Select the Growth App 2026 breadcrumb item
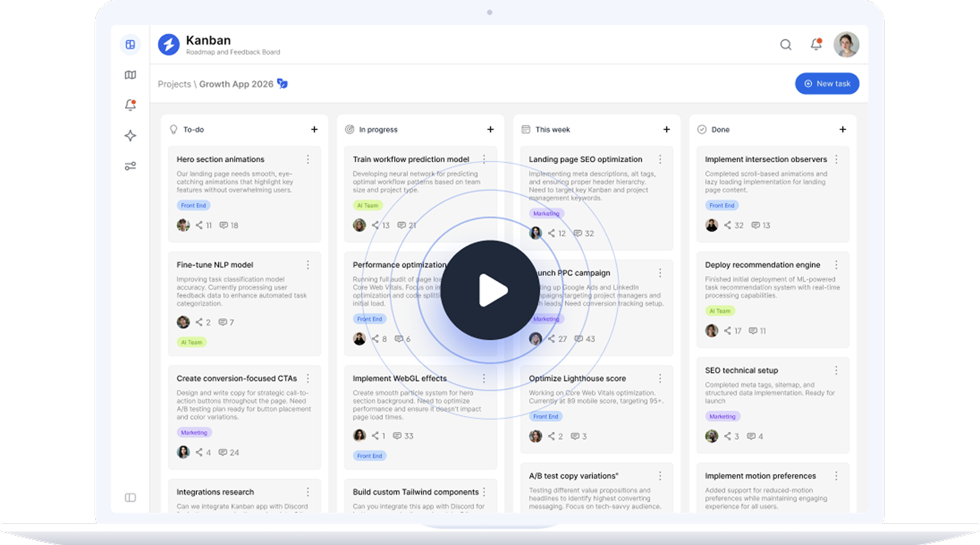 [x=237, y=84]
